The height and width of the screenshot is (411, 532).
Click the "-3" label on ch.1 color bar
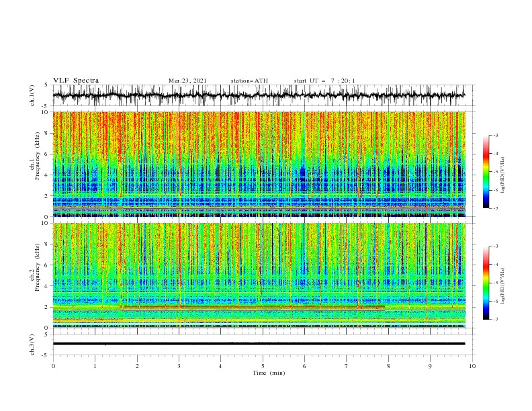(x=496, y=135)
